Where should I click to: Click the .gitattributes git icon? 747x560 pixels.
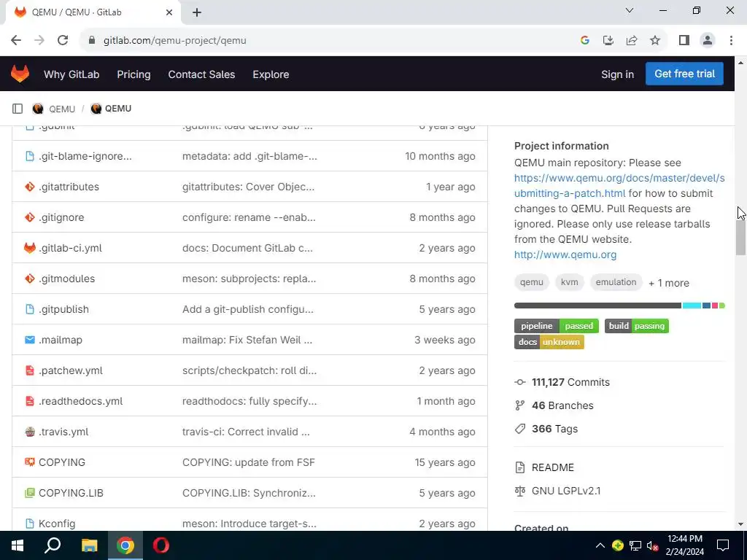pos(29,187)
